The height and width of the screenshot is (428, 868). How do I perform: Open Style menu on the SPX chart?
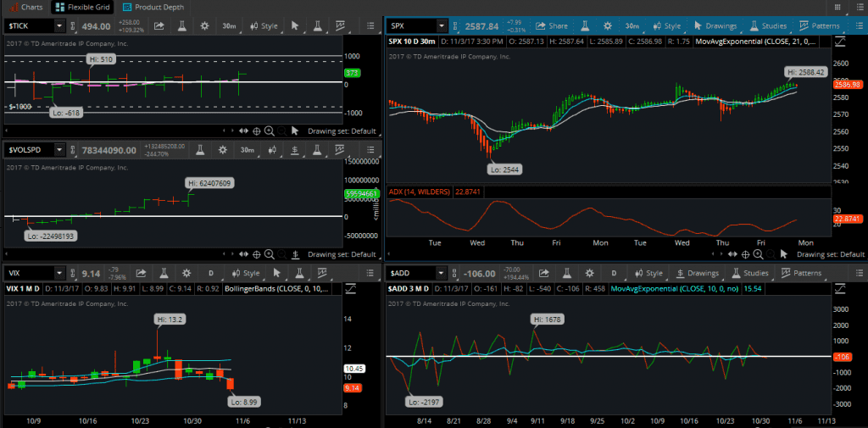click(x=666, y=25)
